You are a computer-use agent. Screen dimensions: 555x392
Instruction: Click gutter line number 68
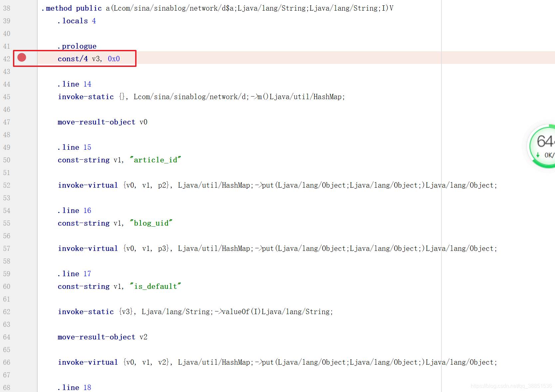[x=7, y=388]
